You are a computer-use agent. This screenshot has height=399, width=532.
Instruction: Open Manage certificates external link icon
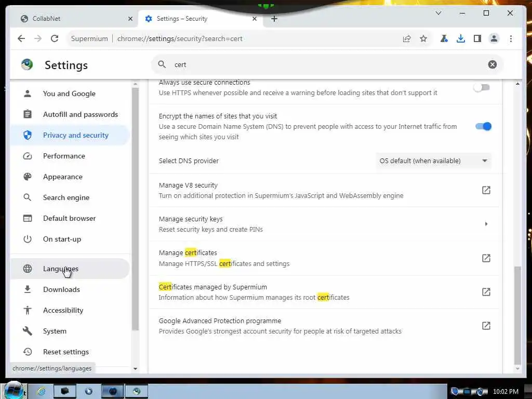pyautogui.click(x=486, y=258)
